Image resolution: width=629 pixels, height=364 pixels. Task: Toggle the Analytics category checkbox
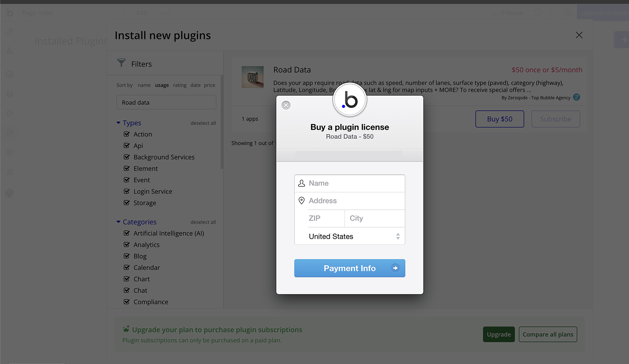pyautogui.click(x=127, y=245)
